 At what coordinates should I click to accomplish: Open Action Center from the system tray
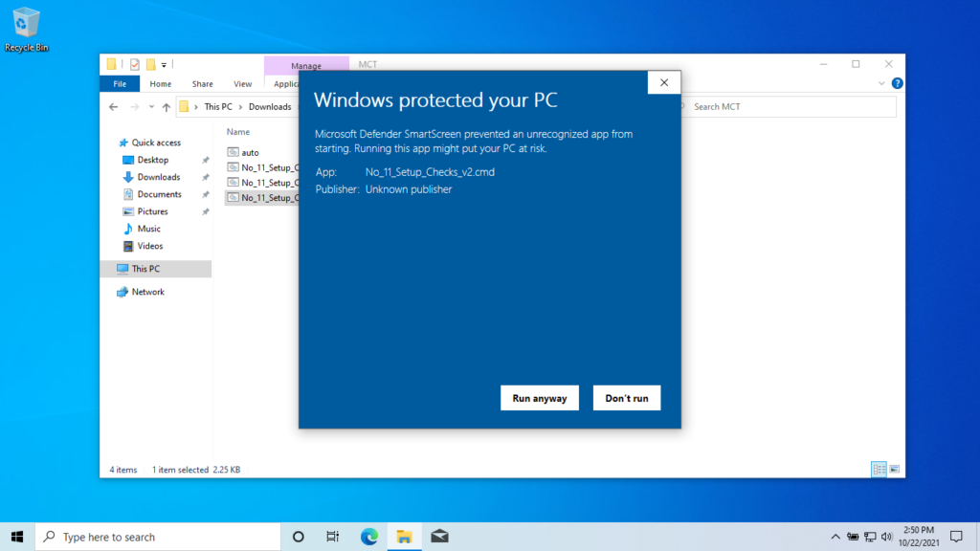[955, 536]
